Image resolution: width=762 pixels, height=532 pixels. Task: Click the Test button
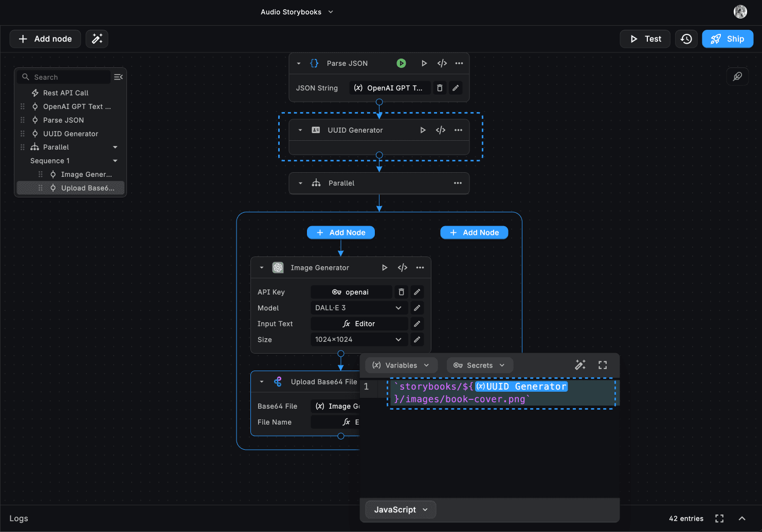tap(645, 39)
